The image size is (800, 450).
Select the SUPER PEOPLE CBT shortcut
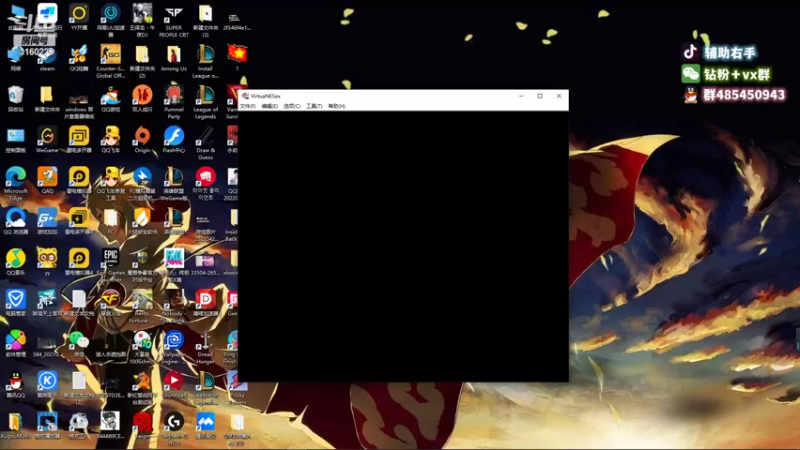click(x=173, y=20)
